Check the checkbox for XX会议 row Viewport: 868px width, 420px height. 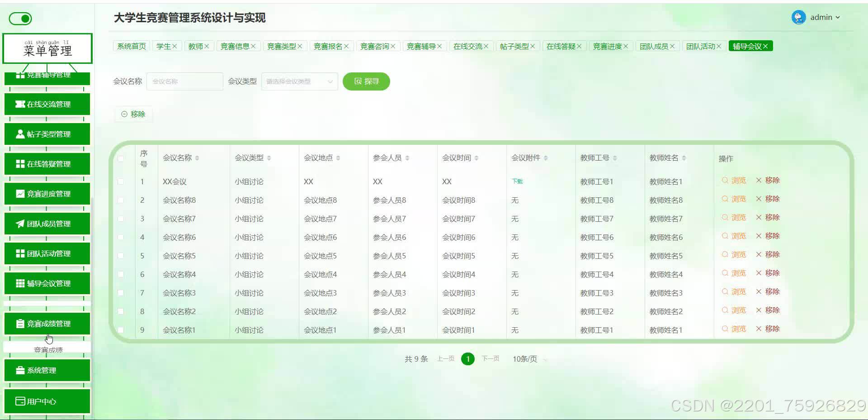point(121,181)
